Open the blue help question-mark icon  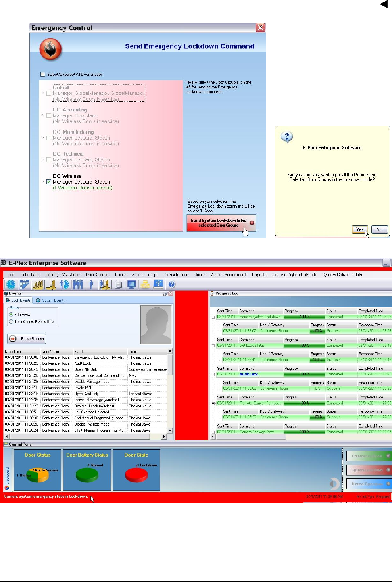coord(172,284)
